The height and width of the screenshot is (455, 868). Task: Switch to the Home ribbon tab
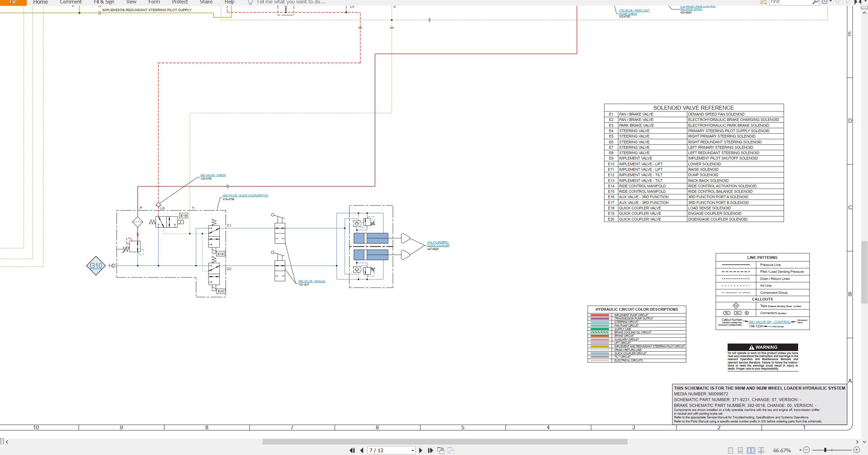pos(40,2)
